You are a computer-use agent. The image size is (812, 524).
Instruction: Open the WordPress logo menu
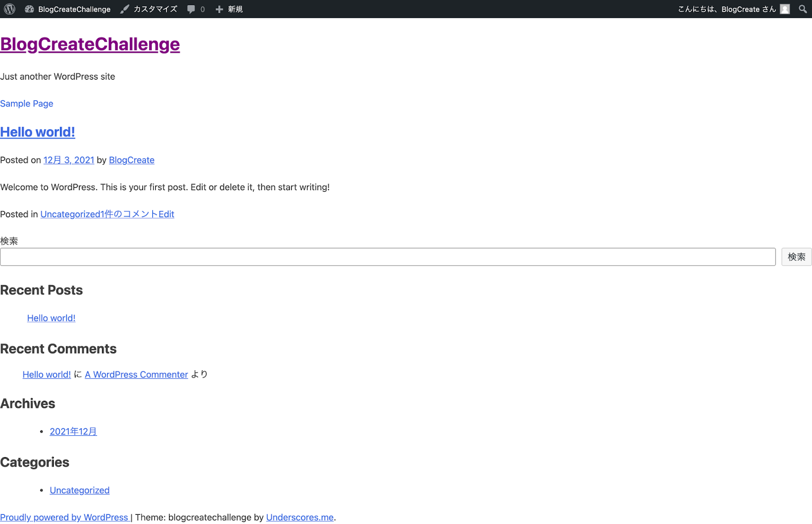pyautogui.click(x=10, y=9)
